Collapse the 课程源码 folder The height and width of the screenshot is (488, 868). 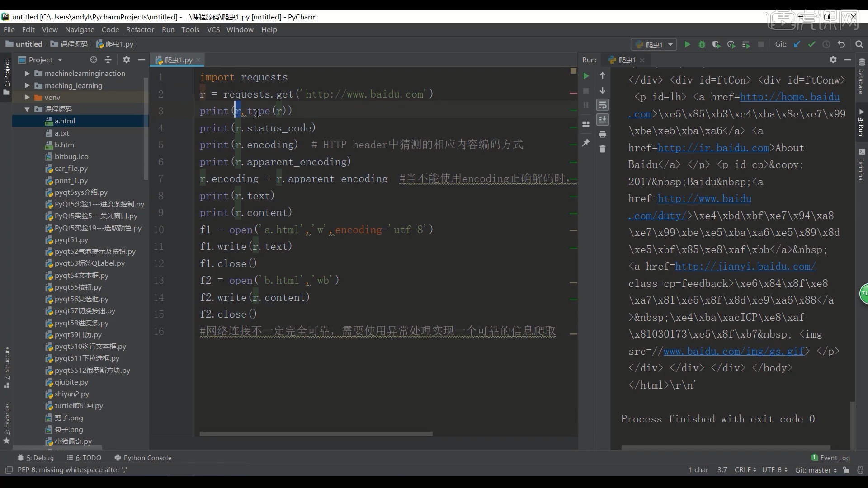27,109
